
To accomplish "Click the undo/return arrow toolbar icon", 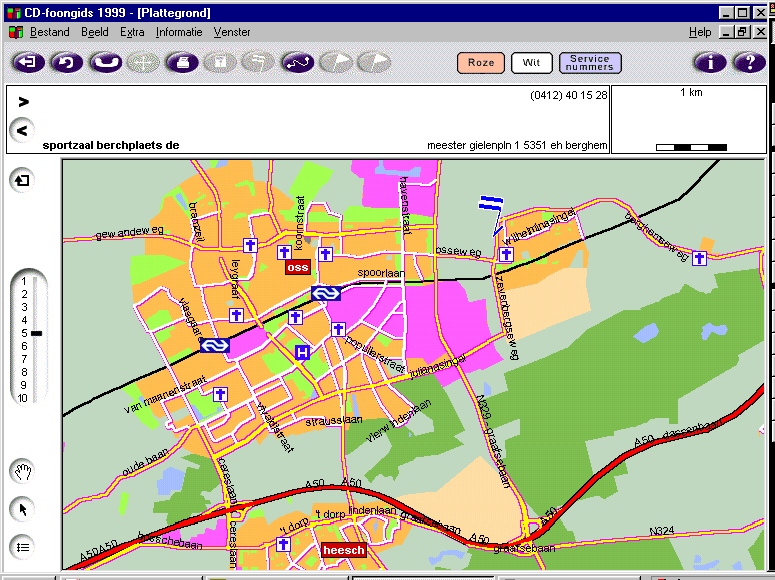I will pyautogui.click(x=66, y=63).
